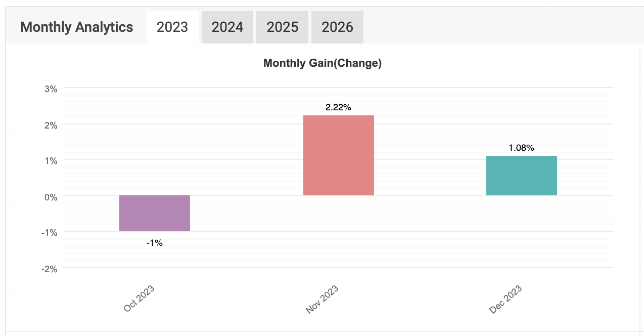Screen dimensions: 644x336
Task: Switch to the 2023 tab
Action: (172, 27)
